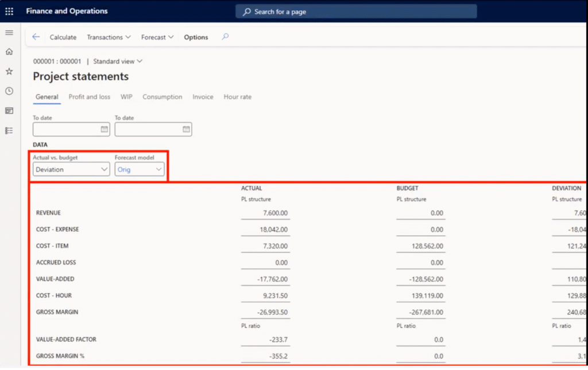Expand the navigation pane hamburger menu
The image size is (588, 370).
coord(9,33)
